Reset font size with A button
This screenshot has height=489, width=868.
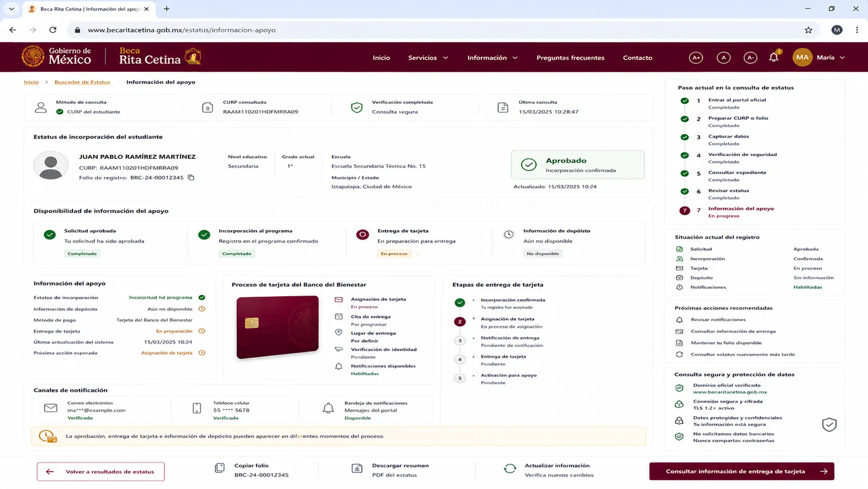tap(724, 58)
